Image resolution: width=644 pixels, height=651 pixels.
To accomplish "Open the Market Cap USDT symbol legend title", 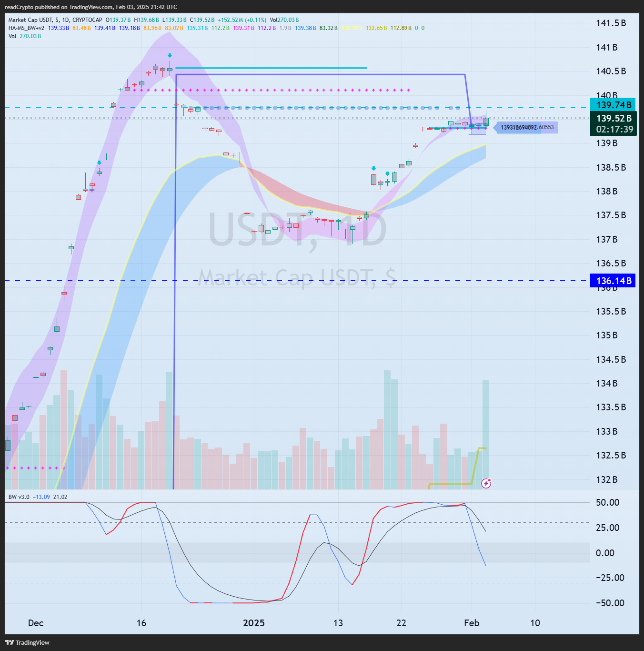I will click(55, 20).
